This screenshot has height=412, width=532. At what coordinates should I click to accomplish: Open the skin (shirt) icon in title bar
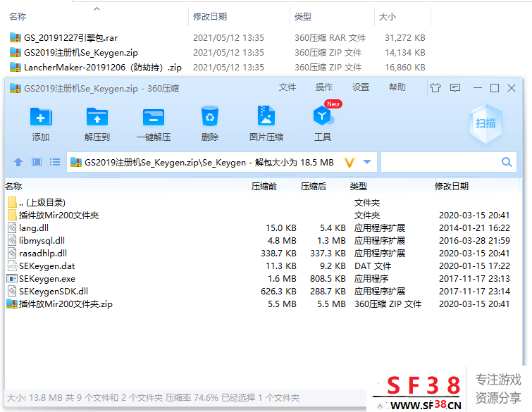click(435, 88)
